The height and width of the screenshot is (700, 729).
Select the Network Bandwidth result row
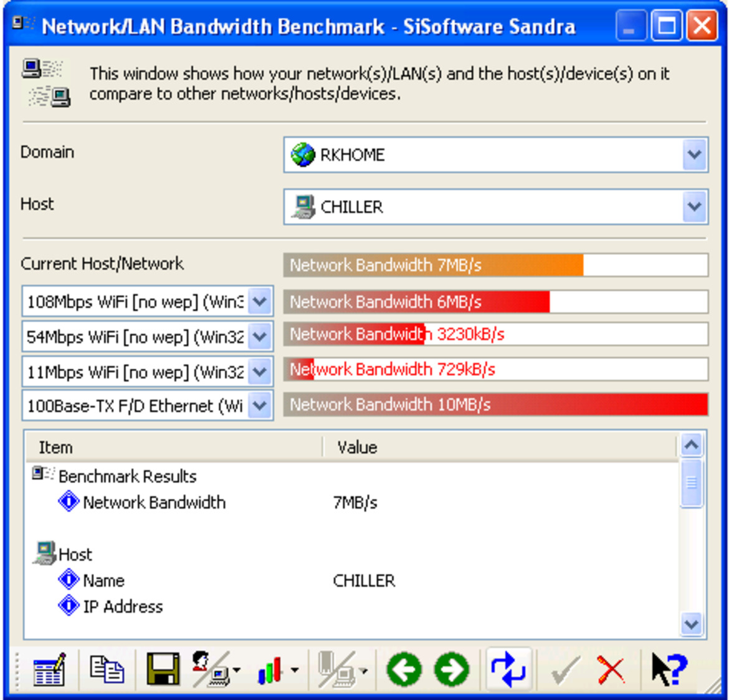(x=352, y=502)
